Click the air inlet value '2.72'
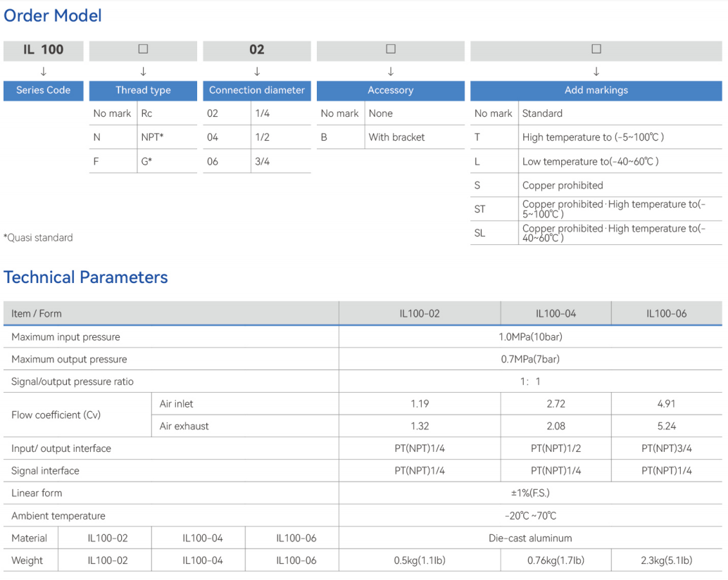Viewport: 728px width, 580px height. [556, 404]
